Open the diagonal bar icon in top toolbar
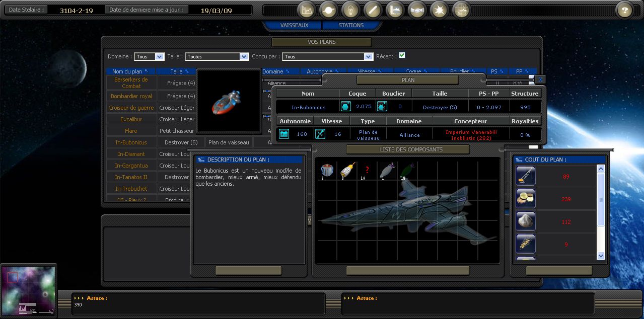The width and height of the screenshot is (644, 319). (x=373, y=10)
